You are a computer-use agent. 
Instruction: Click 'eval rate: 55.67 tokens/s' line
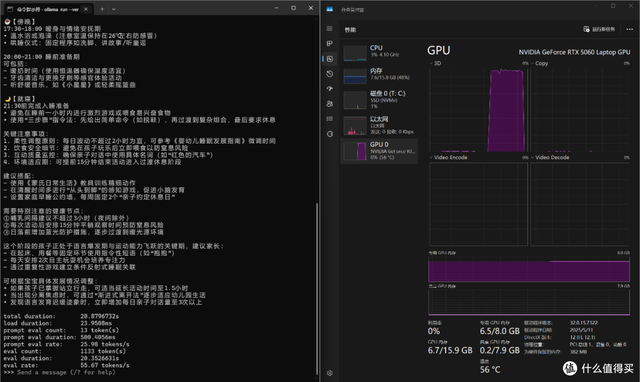pos(66,365)
